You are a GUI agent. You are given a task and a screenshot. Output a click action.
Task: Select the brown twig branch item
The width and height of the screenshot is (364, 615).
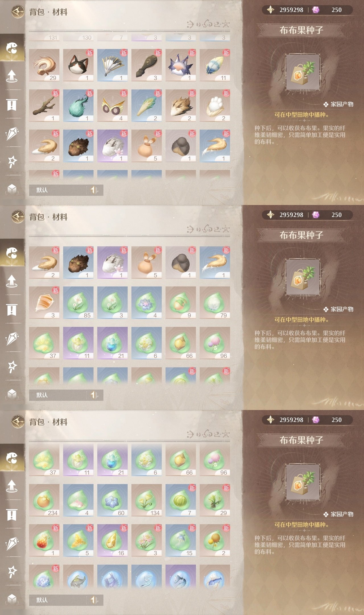click(44, 106)
